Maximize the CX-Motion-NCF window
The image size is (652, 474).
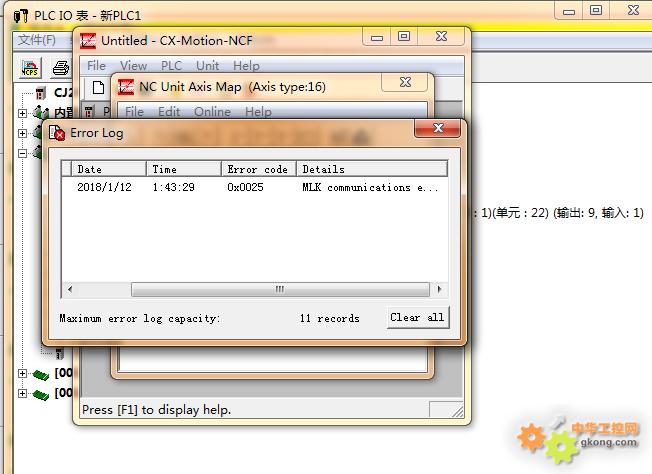pos(404,37)
